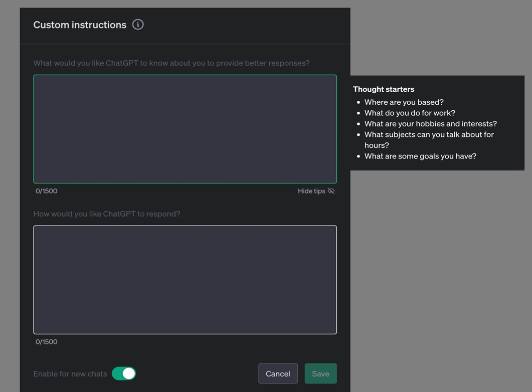Select 'What are your hobbies and interests?' tip
Image resolution: width=532 pixels, height=392 pixels.
431,124
